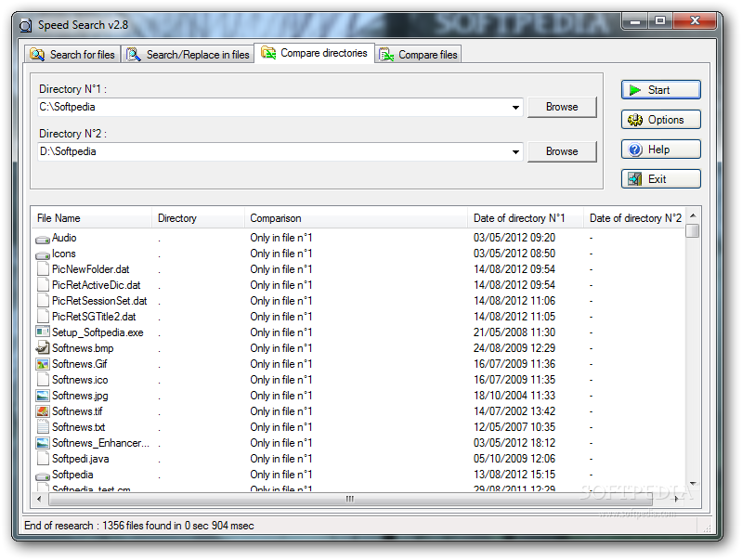Viewport: 742px width, 560px height.
Task: Click the magnifier icon on Search for files tab
Action: 37,55
